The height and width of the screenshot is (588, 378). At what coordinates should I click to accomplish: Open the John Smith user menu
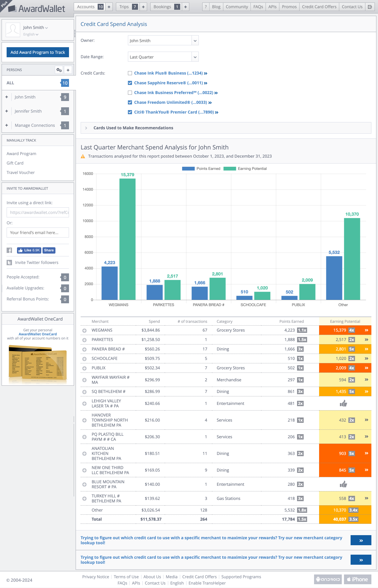[35, 28]
